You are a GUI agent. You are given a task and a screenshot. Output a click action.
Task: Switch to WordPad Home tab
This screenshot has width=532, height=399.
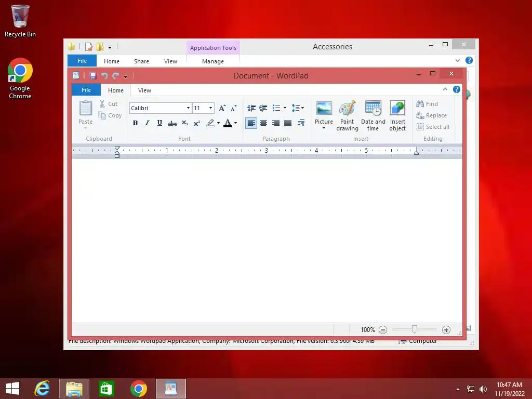point(116,90)
